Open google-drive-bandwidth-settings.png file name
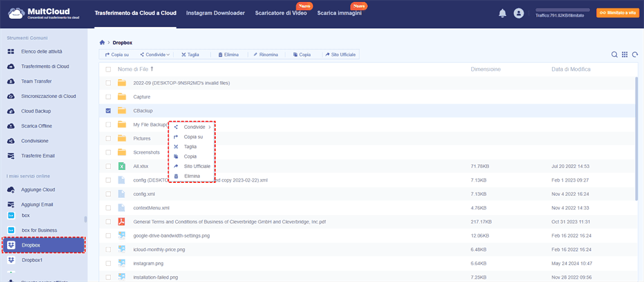Screen dimensions: 644x282 pos(171,236)
